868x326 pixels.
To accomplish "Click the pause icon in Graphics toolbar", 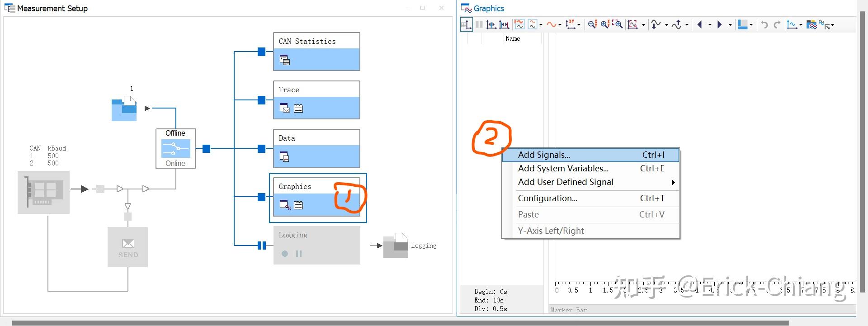I will coord(479,24).
